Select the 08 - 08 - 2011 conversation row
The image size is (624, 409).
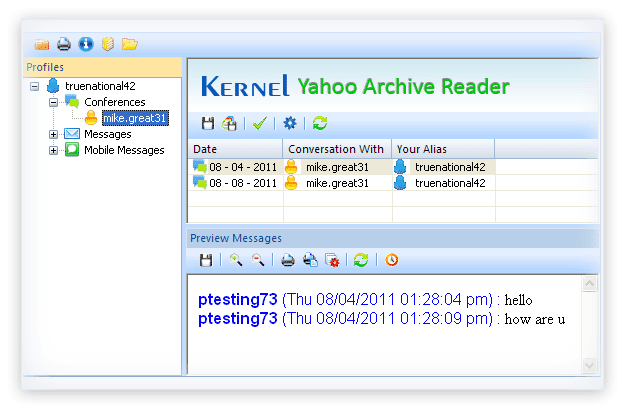click(393, 183)
